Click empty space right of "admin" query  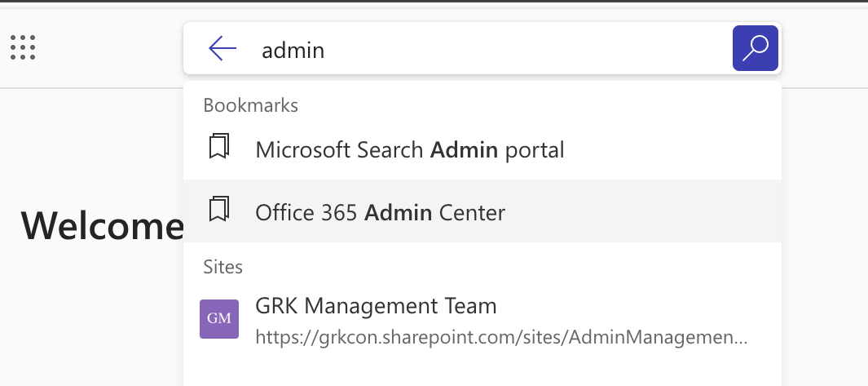[530, 50]
